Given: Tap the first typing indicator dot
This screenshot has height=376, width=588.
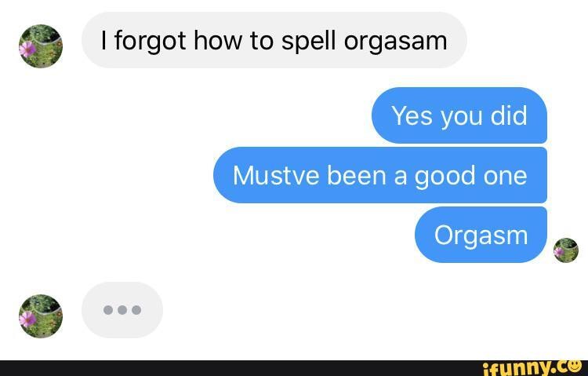Looking at the screenshot, I should click(108, 310).
